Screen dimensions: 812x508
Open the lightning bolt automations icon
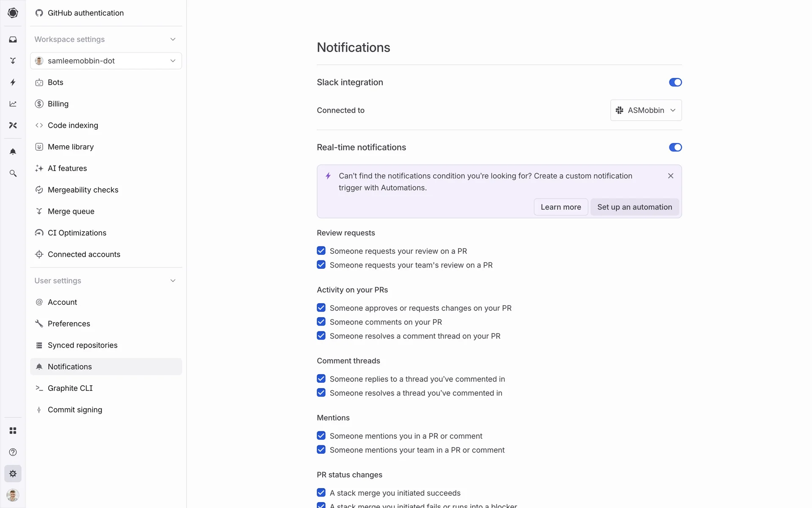click(13, 82)
